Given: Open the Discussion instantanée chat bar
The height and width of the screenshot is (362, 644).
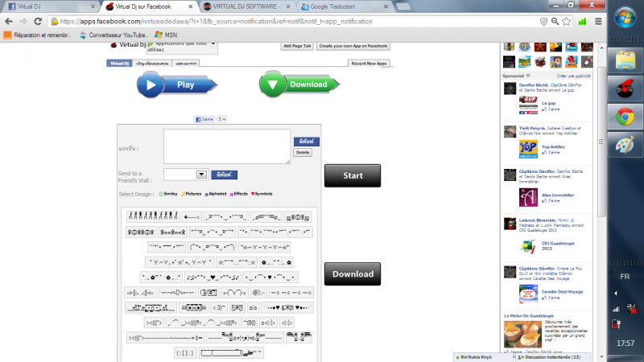Looking at the screenshot, I should [x=552, y=357].
